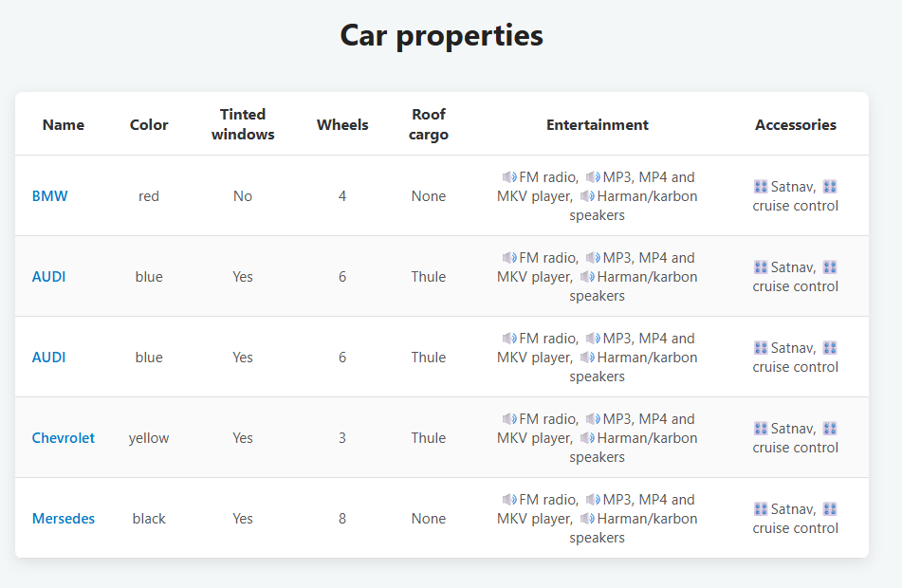Click speaker icon beside FM radio in BMW row

tap(509, 177)
